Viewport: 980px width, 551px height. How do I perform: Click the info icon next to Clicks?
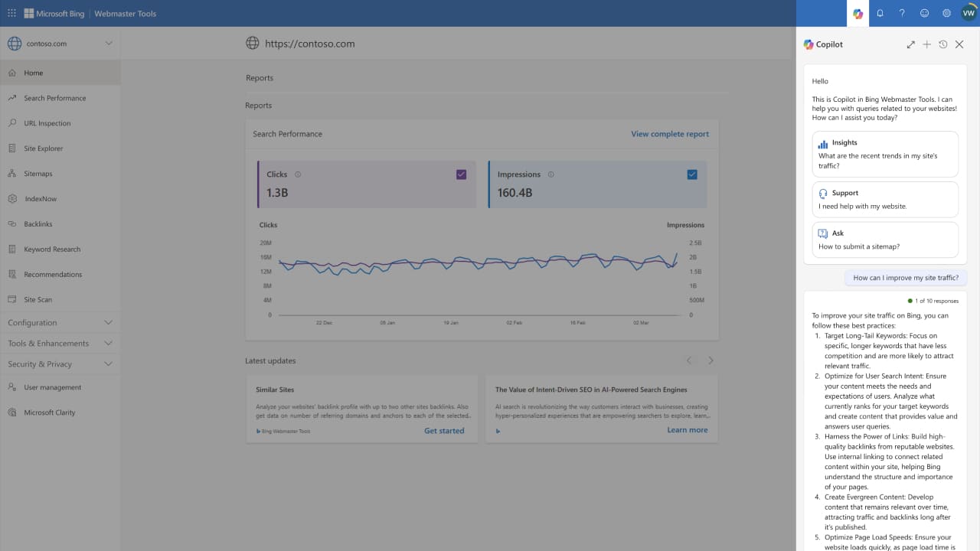coord(298,174)
